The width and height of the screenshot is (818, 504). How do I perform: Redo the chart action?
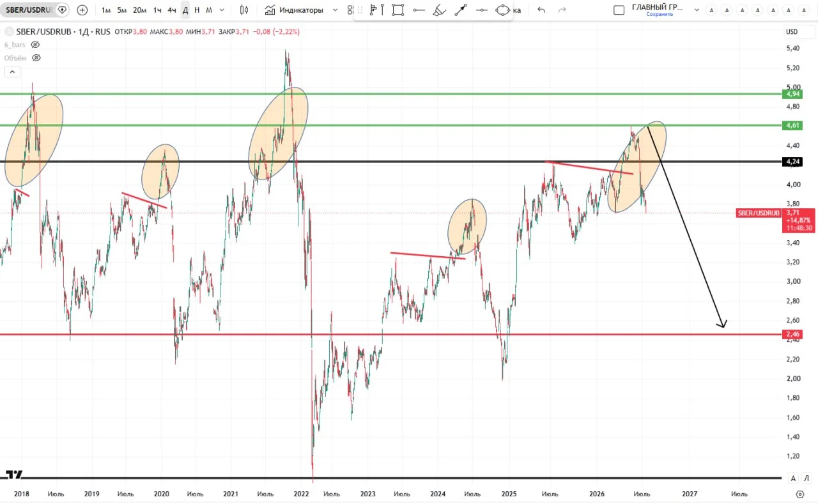[562, 10]
